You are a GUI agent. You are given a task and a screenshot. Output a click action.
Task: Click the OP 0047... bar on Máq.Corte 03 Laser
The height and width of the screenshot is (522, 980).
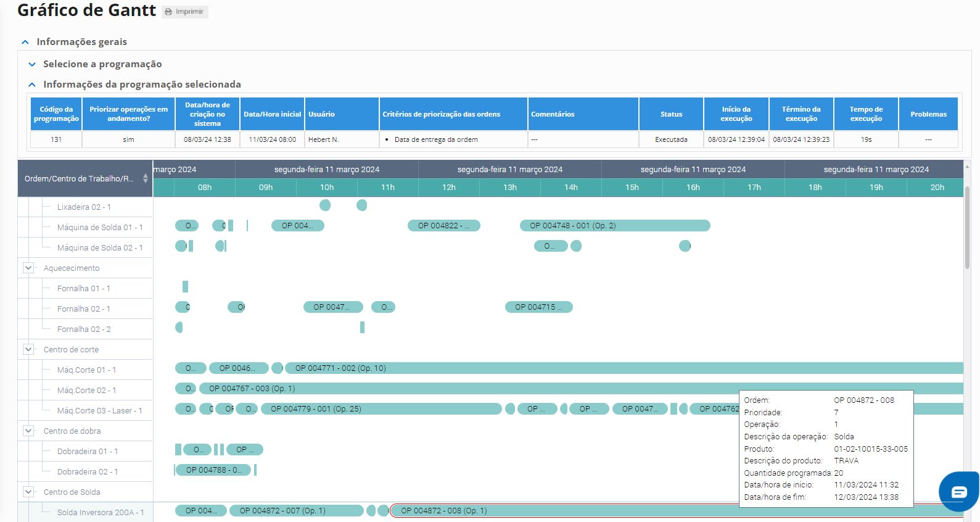point(640,409)
